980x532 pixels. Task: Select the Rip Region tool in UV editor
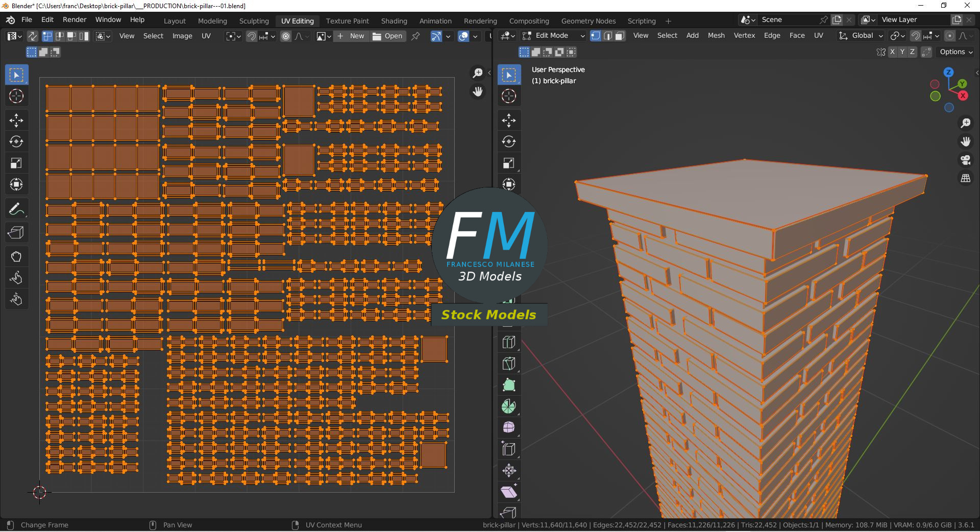(16, 233)
